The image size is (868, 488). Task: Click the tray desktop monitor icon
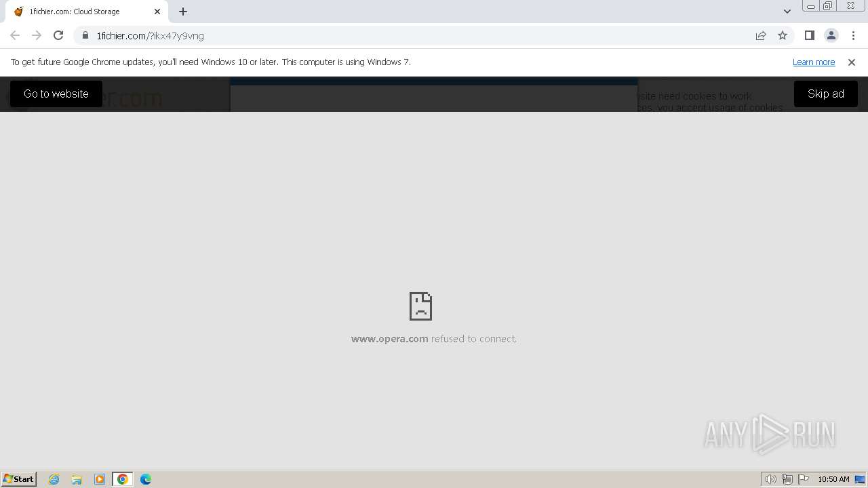[x=860, y=479]
